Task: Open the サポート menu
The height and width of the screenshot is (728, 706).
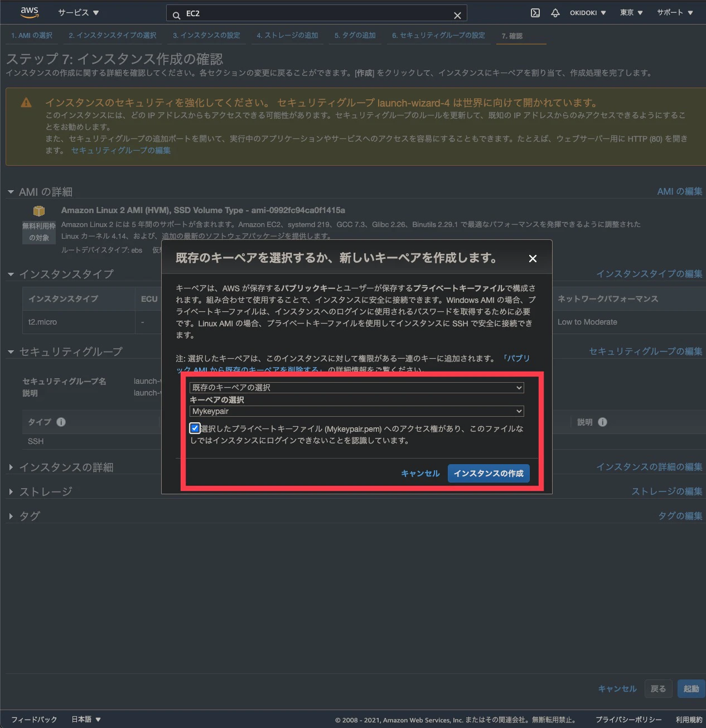Action: click(675, 13)
